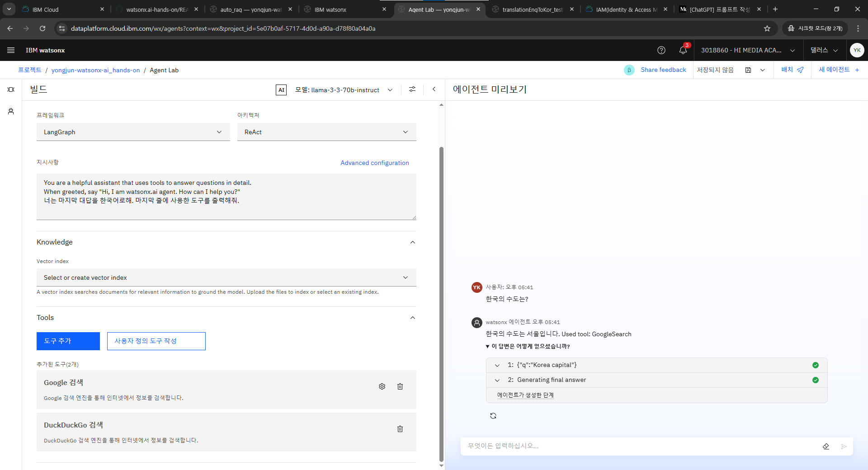868x470 pixels.
Task: Open the vector index dropdown
Action: point(226,277)
